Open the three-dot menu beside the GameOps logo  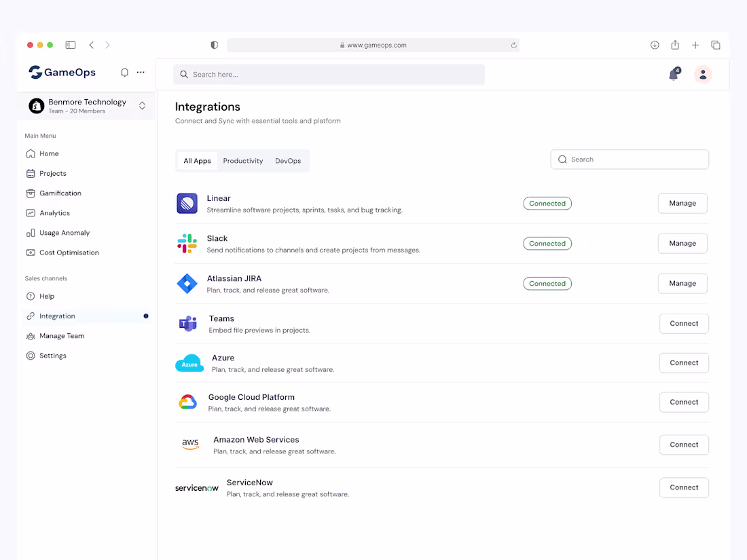pos(141,72)
